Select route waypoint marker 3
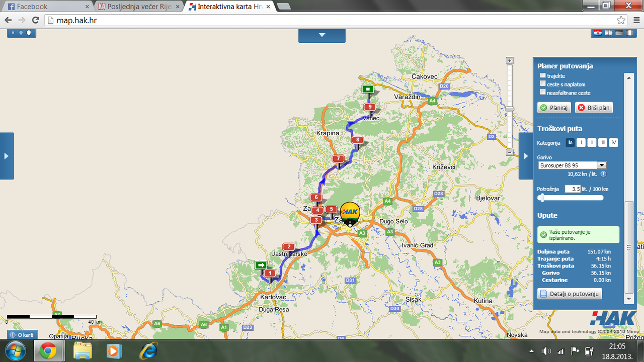This screenshot has width=644, height=362. pos(316,220)
